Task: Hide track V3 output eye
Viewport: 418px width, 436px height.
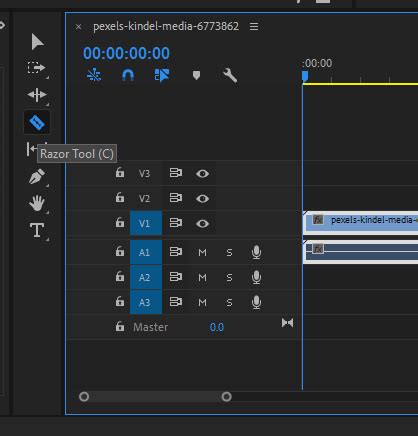Action: point(202,174)
